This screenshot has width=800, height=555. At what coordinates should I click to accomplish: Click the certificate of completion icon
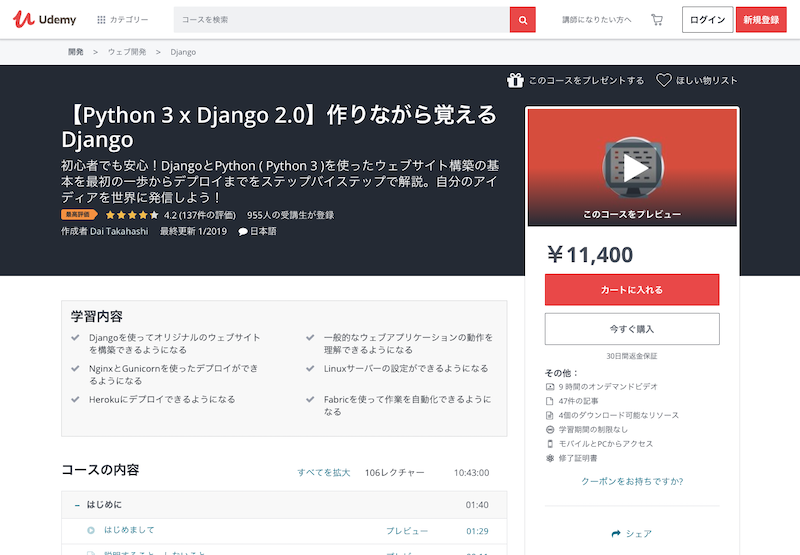(550, 458)
